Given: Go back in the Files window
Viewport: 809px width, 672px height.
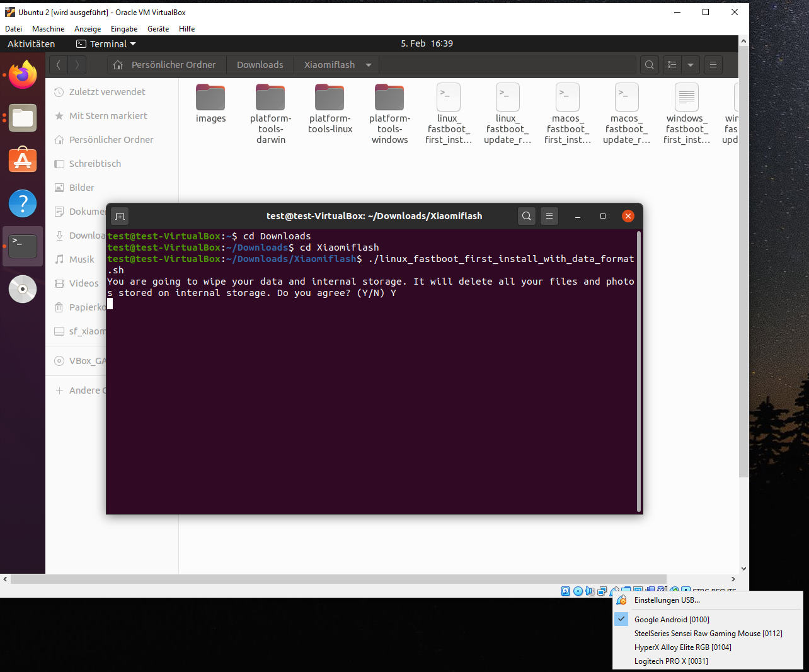Looking at the screenshot, I should pos(59,64).
